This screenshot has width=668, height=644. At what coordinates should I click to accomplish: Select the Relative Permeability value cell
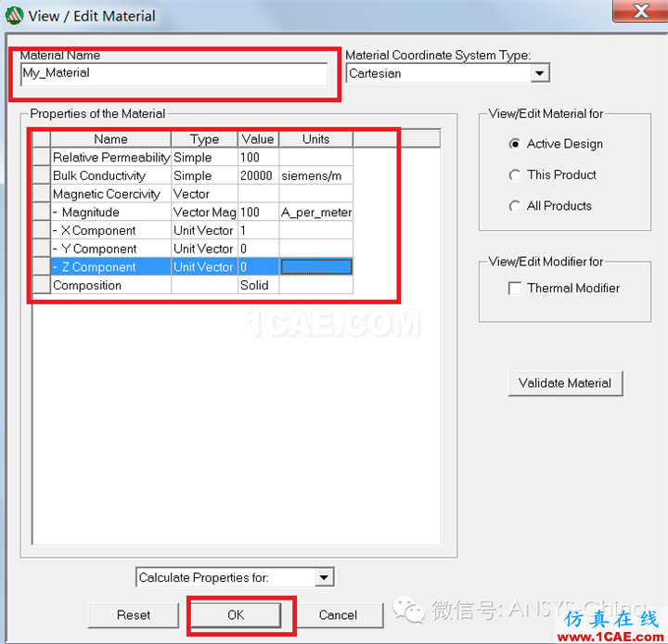[257, 158]
